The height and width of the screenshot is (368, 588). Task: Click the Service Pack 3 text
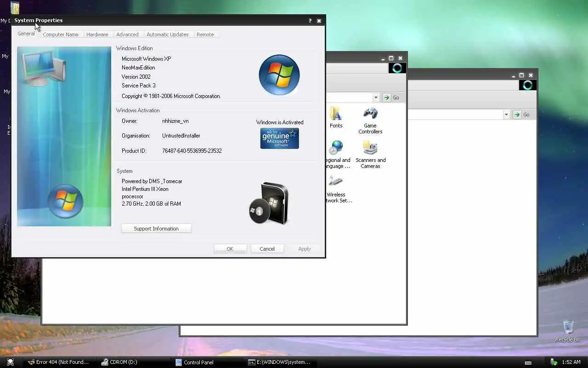coord(139,86)
